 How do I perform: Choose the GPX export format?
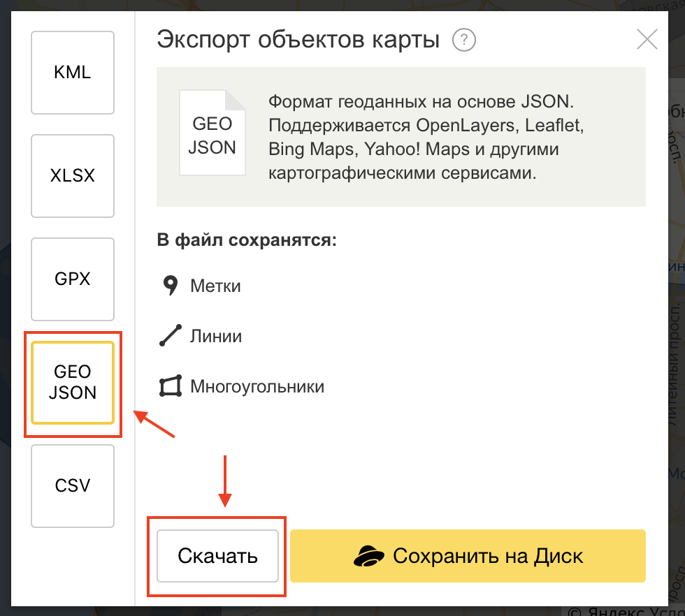[x=73, y=279]
